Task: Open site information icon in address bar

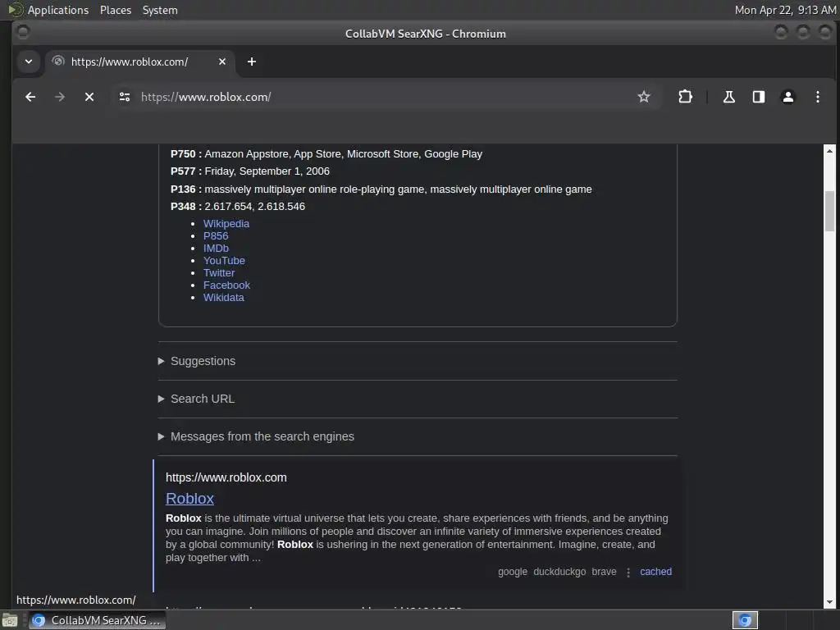Action: [x=125, y=97]
